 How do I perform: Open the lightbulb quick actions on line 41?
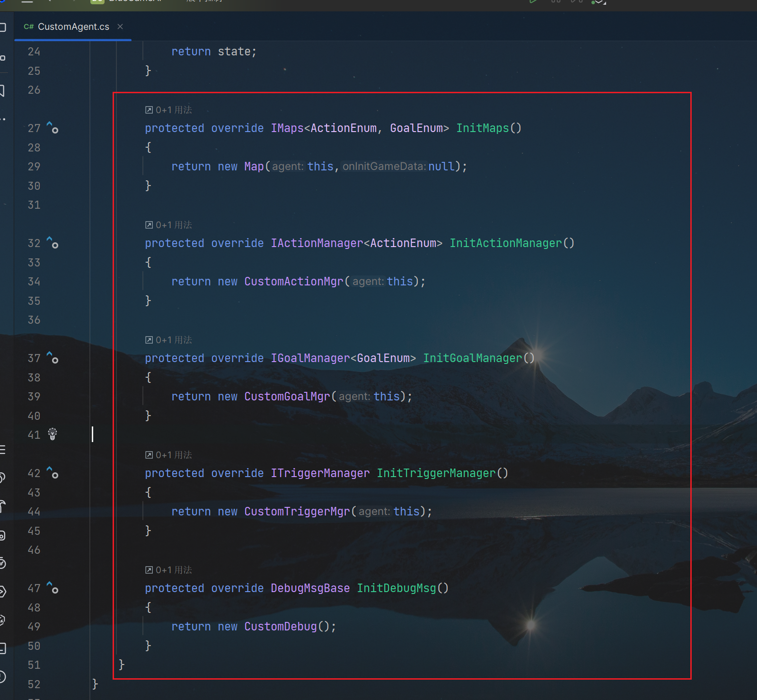[x=53, y=434]
